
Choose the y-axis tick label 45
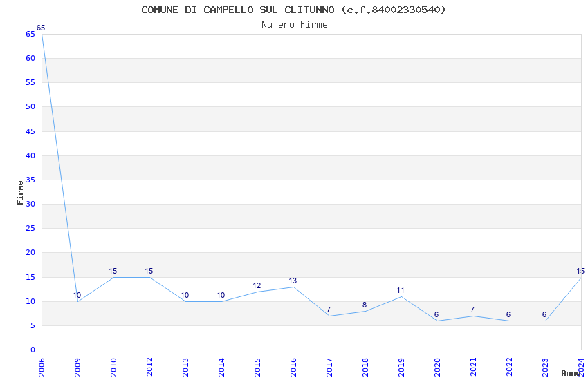[30, 131]
